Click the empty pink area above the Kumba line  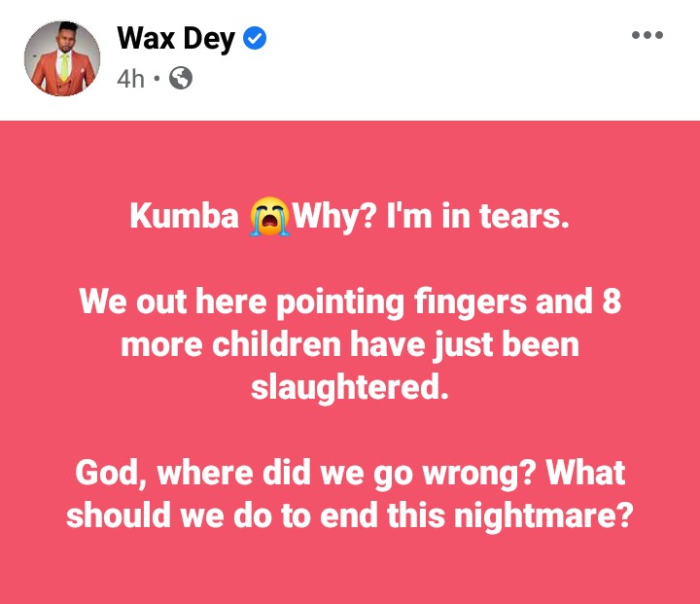(x=350, y=159)
